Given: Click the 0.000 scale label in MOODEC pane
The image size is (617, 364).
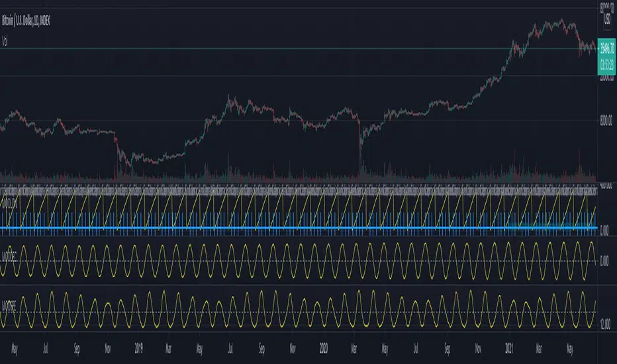Looking at the screenshot, I should point(604,261).
